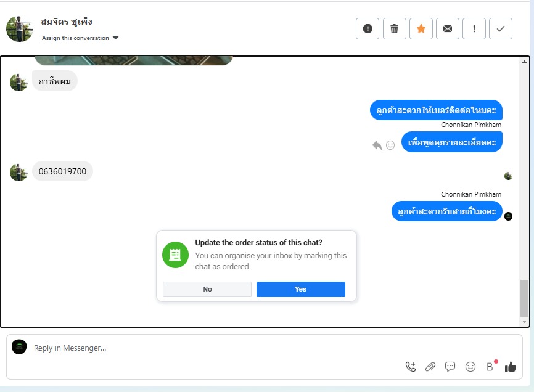Open the baht payment request icon

coord(490,366)
